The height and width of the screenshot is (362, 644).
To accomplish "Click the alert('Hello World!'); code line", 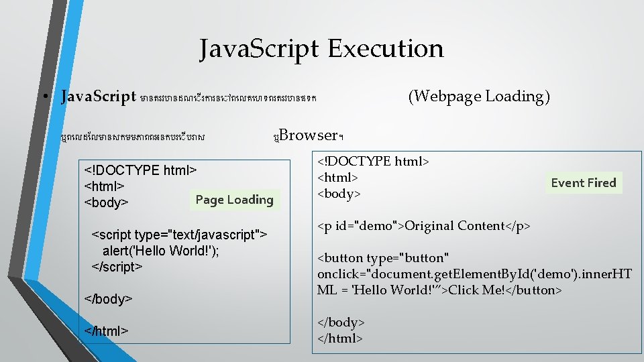I will [160, 251].
